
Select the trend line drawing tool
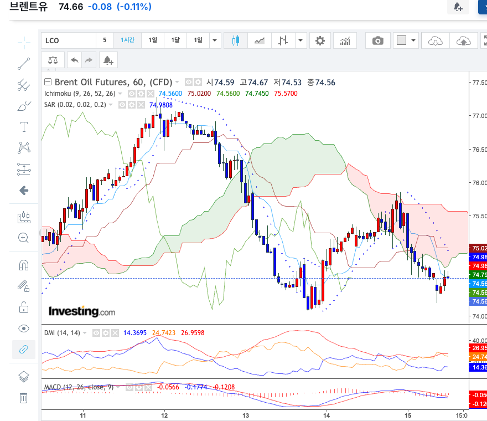coord(24,64)
